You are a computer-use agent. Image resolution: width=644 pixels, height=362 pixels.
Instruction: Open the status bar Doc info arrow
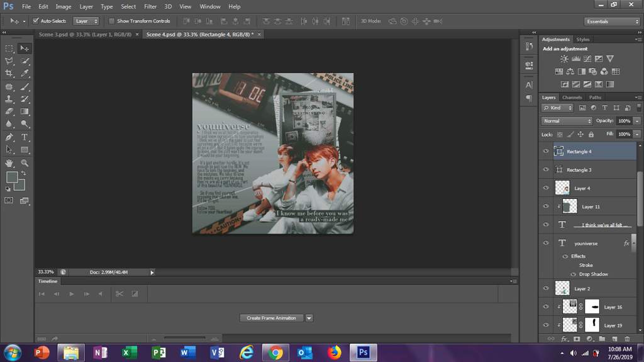coord(152,273)
